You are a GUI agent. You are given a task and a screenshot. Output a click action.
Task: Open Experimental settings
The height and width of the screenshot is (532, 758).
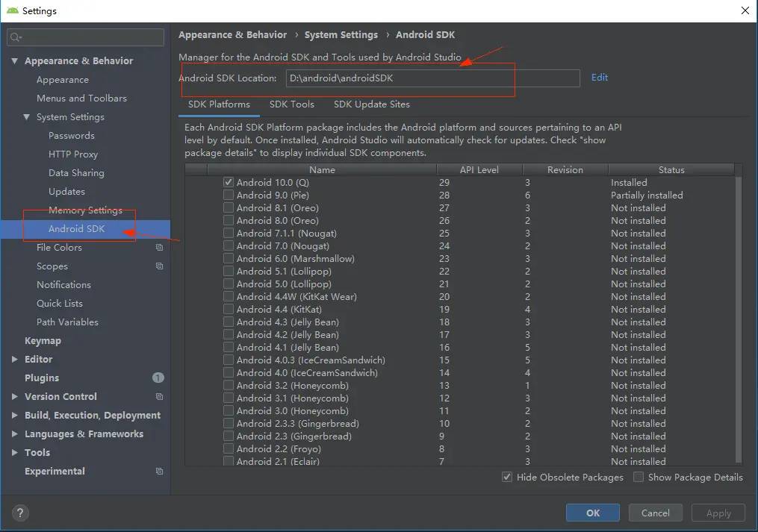[x=55, y=471]
